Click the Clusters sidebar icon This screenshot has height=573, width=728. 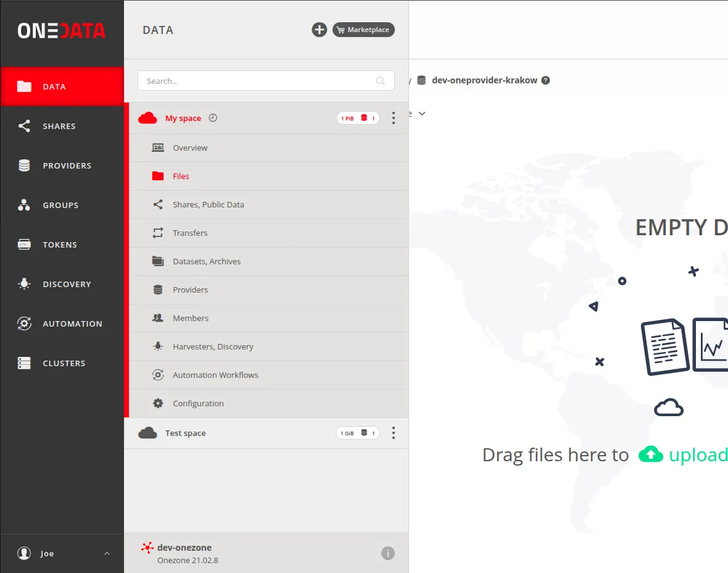[24, 363]
